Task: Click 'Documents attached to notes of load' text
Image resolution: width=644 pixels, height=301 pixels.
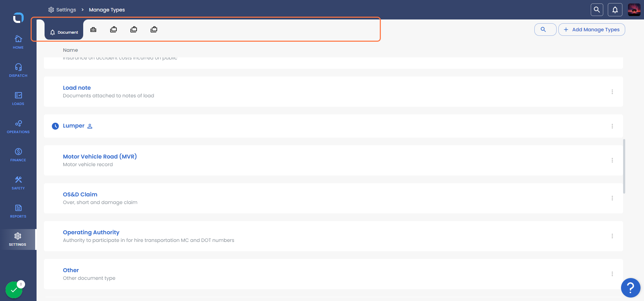Action: tap(108, 96)
